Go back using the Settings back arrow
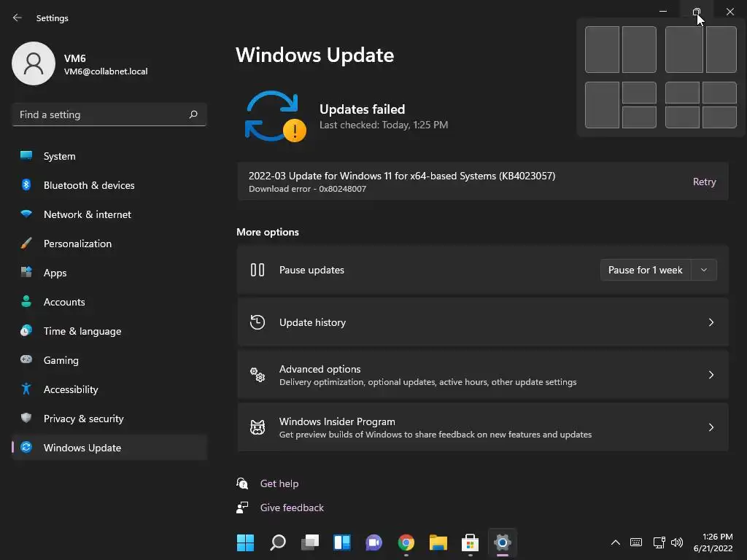 tap(18, 17)
